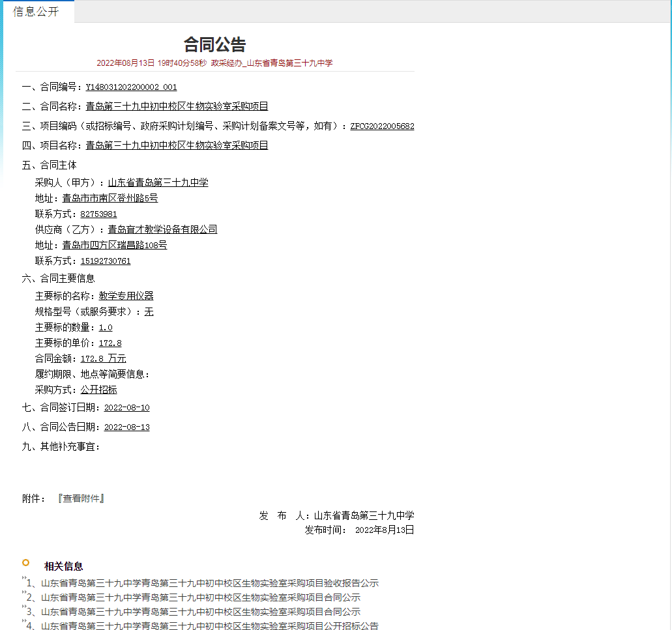This screenshot has width=672, height=630.
Task: Click supplier phone number 15192730761
Action: click(x=106, y=261)
